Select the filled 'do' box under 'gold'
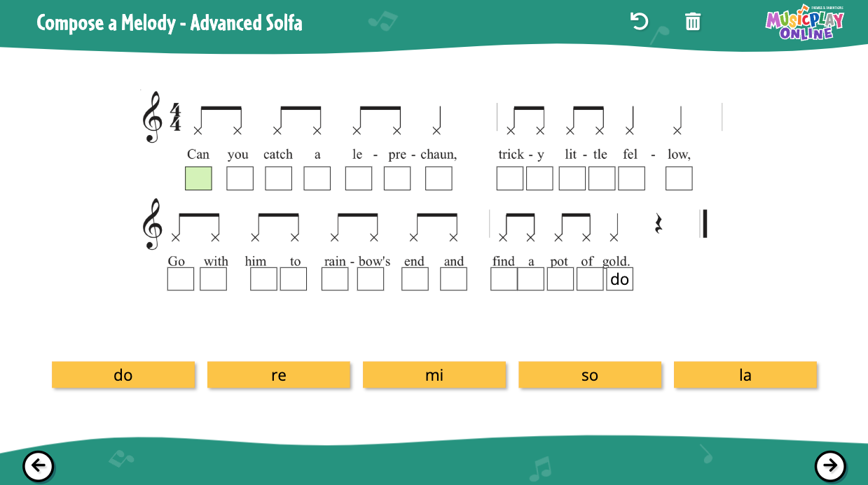 (x=619, y=279)
